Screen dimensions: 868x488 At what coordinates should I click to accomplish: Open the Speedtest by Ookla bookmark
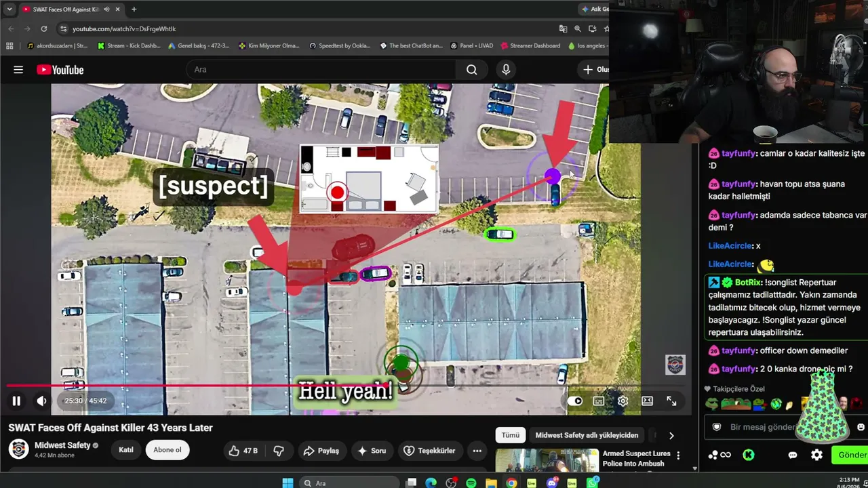(340, 46)
